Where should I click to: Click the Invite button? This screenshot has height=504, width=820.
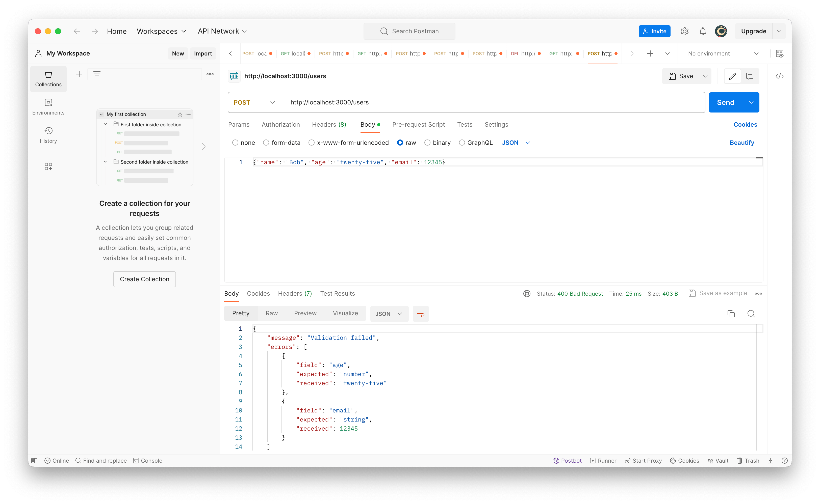[654, 31]
